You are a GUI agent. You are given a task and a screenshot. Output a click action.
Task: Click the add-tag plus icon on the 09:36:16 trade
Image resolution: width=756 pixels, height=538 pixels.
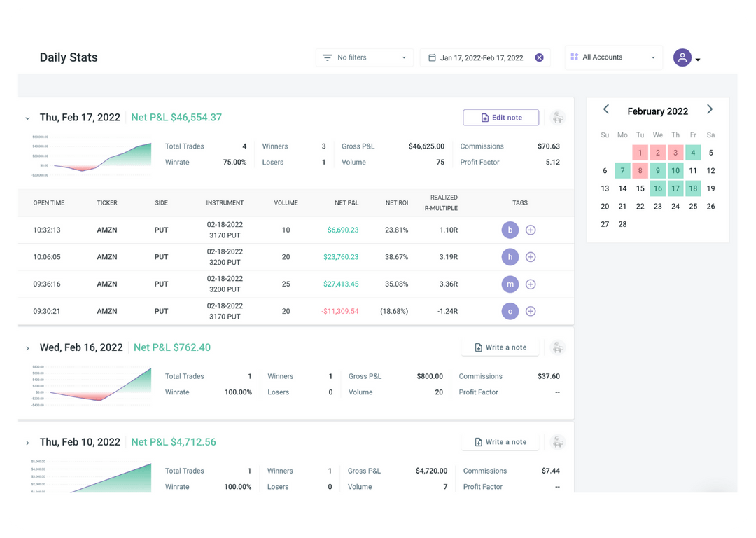pos(531,284)
